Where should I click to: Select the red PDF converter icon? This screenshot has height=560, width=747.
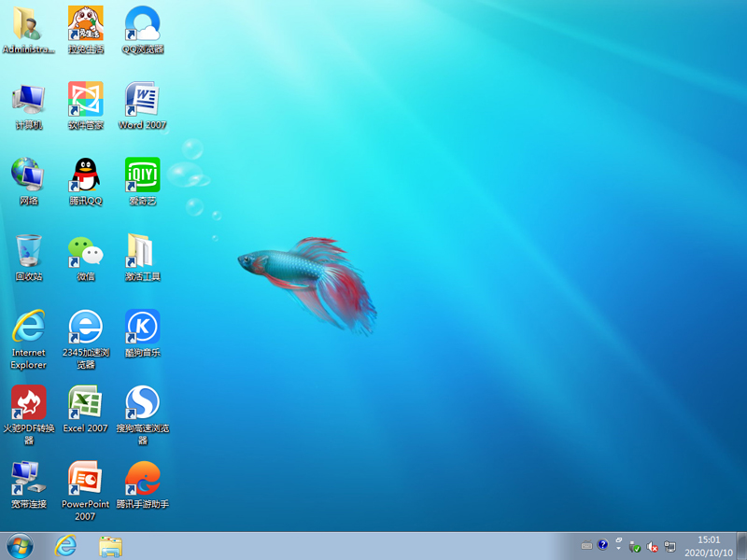28,403
